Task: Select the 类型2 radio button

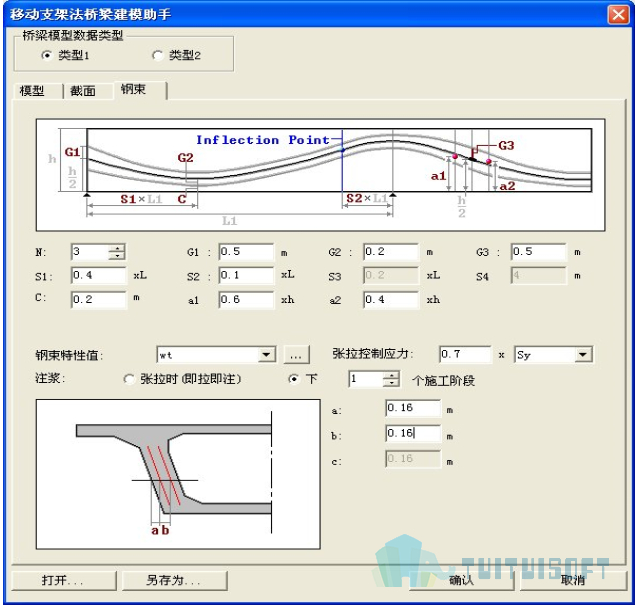Action: (157, 55)
